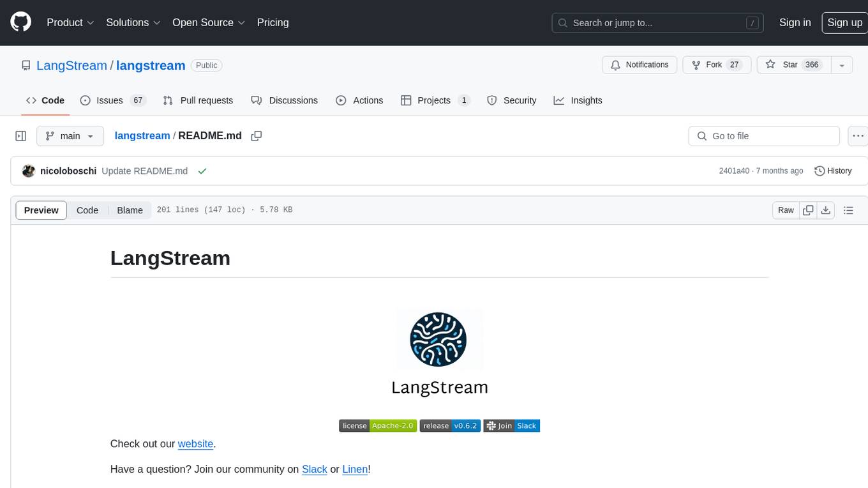This screenshot has width=868, height=488.
Task: Open more file actions menu
Action: coord(858,136)
